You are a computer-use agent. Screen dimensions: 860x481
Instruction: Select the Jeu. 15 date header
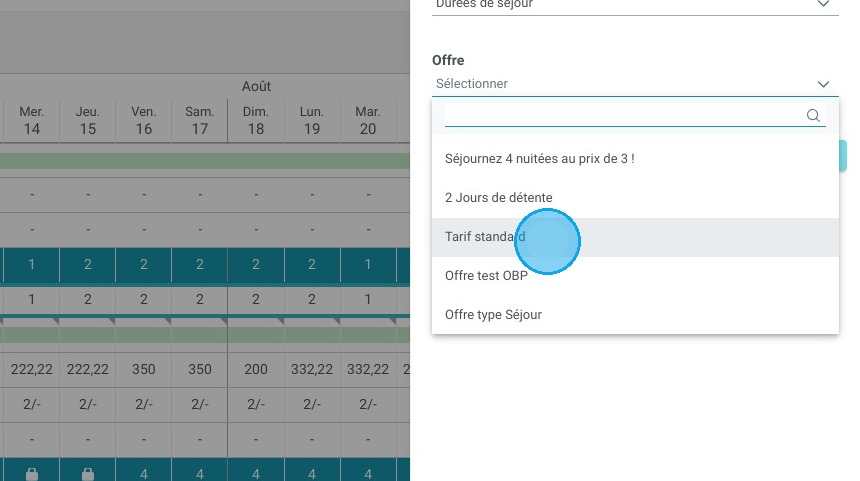[88, 121]
